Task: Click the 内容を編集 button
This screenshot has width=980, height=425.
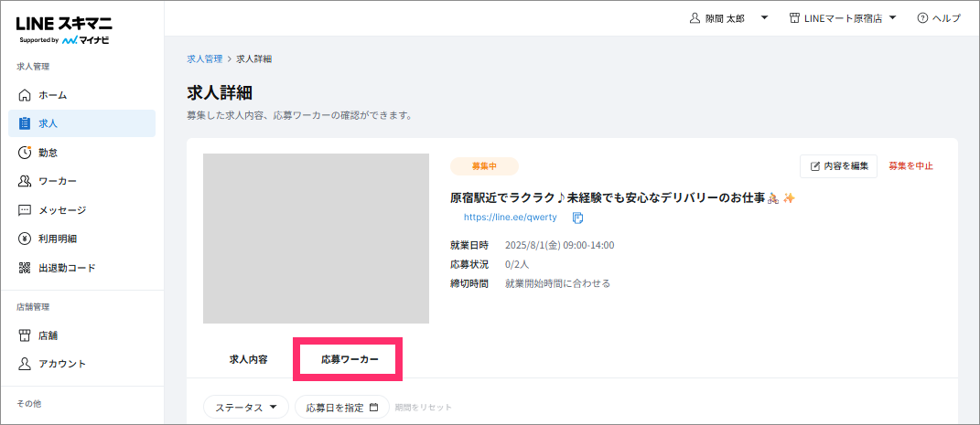Action: click(839, 166)
